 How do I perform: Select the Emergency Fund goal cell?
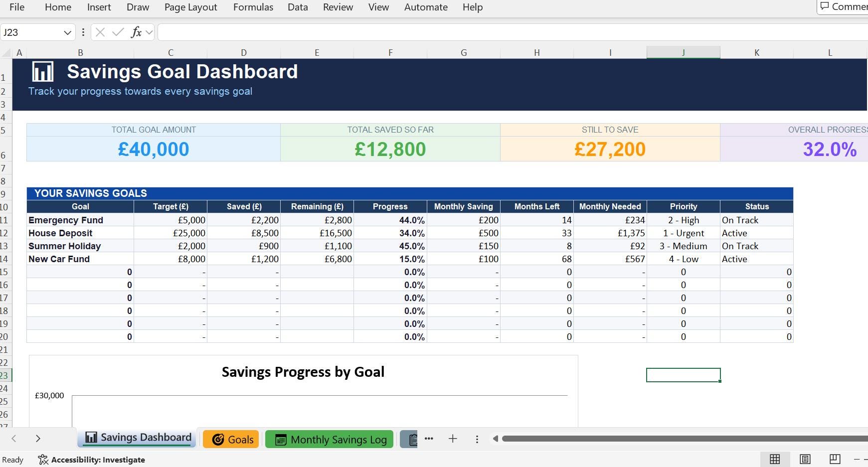pos(80,220)
